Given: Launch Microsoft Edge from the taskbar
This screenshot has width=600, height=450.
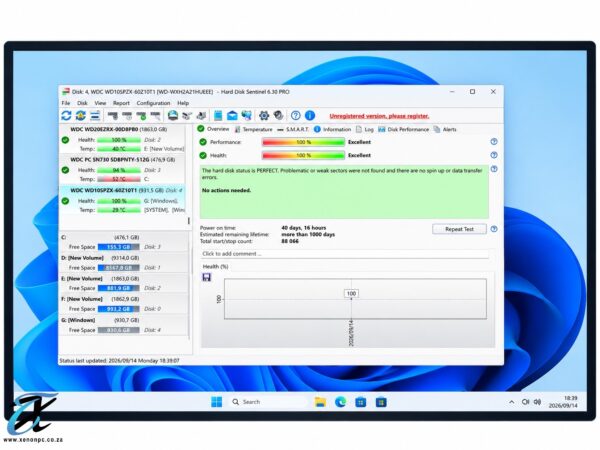Looking at the screenshot, I should click(340, 402).
